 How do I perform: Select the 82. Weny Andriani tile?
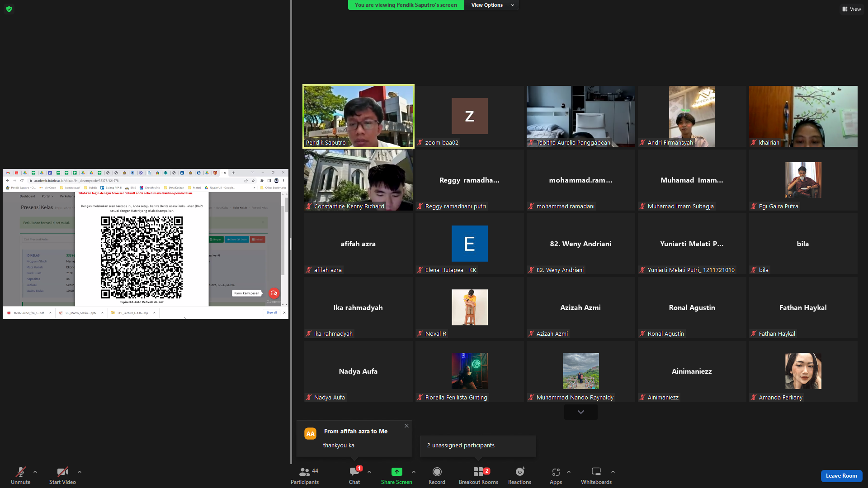(x=581, y=244)
